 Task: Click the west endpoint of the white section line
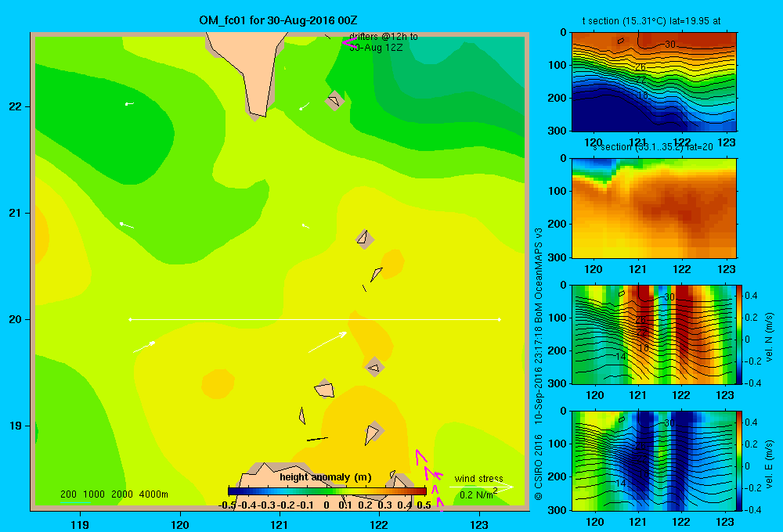pos(130,319)
